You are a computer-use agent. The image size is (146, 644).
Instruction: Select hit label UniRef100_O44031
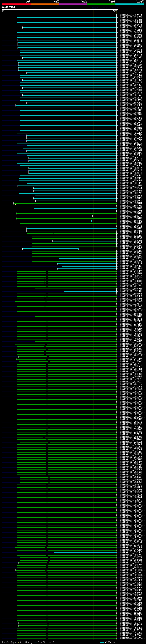131,281
